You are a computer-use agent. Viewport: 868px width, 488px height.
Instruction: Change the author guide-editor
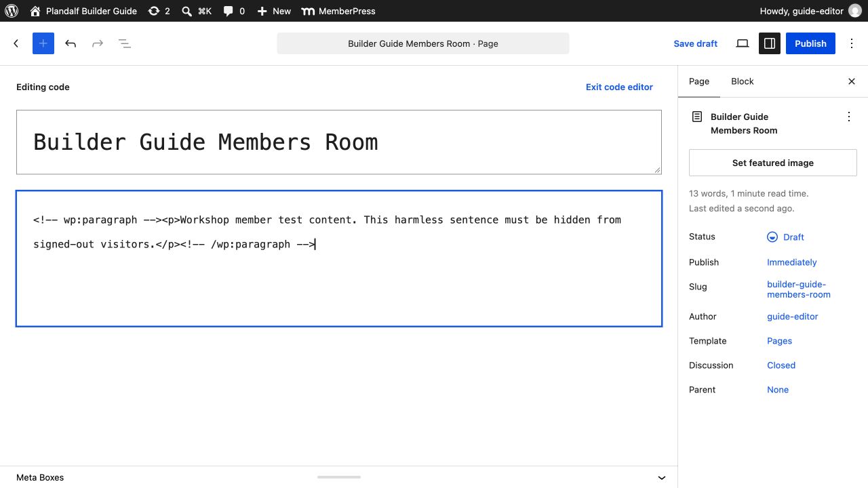point(793,317)
